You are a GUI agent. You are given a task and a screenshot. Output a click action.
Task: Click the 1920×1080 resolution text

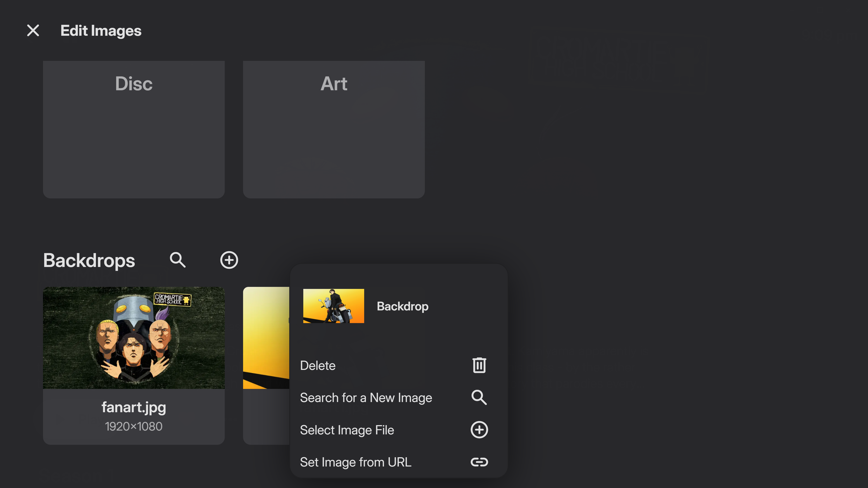coord(134,426)
